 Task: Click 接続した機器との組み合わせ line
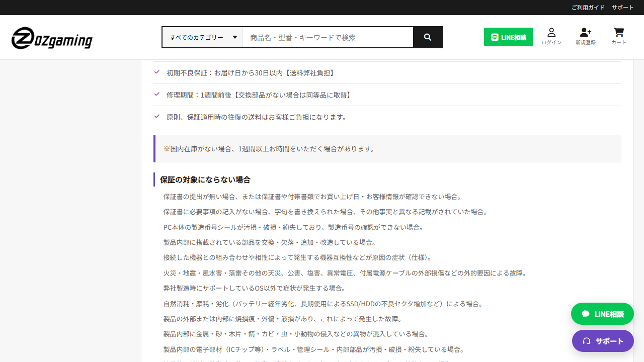tap(298, 257)
